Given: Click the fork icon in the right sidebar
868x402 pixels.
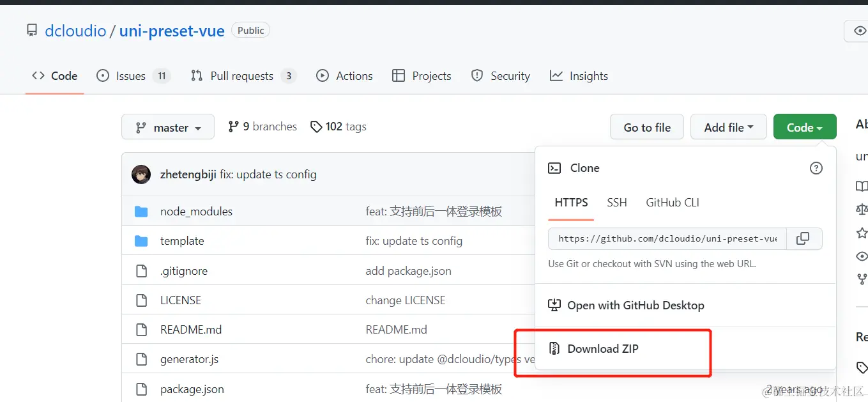Looking at the screenshot, I should (862, 279).
